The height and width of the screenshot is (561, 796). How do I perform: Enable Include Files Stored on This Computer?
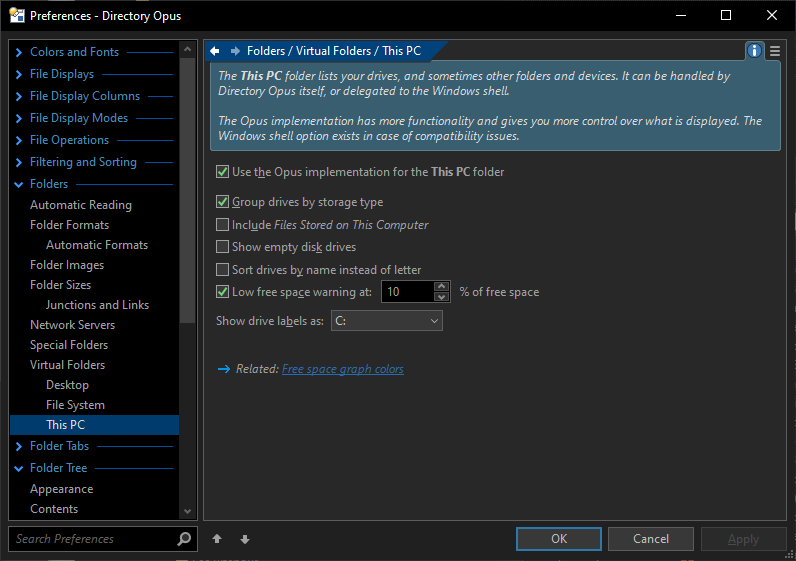coord(222,224)
